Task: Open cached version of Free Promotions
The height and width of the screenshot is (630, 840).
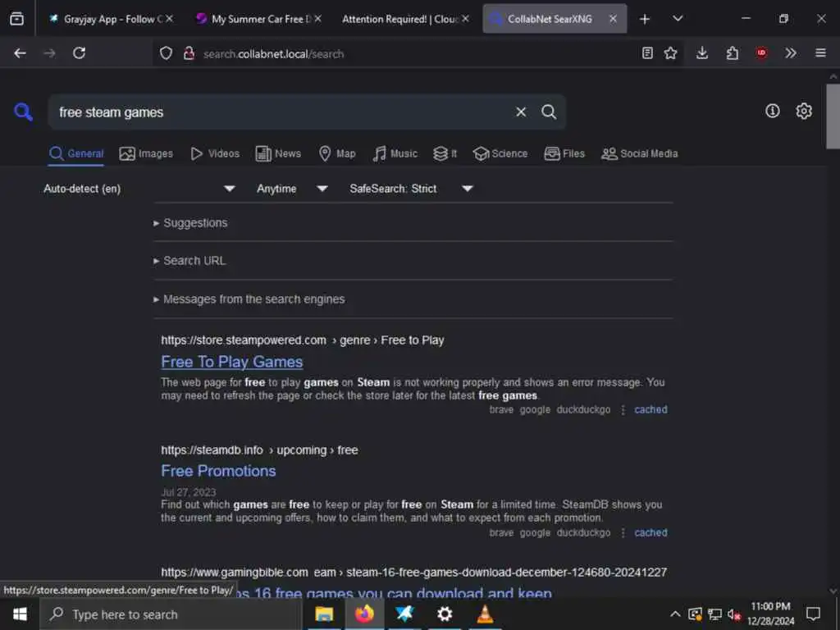Action: [x=651, y=533]
